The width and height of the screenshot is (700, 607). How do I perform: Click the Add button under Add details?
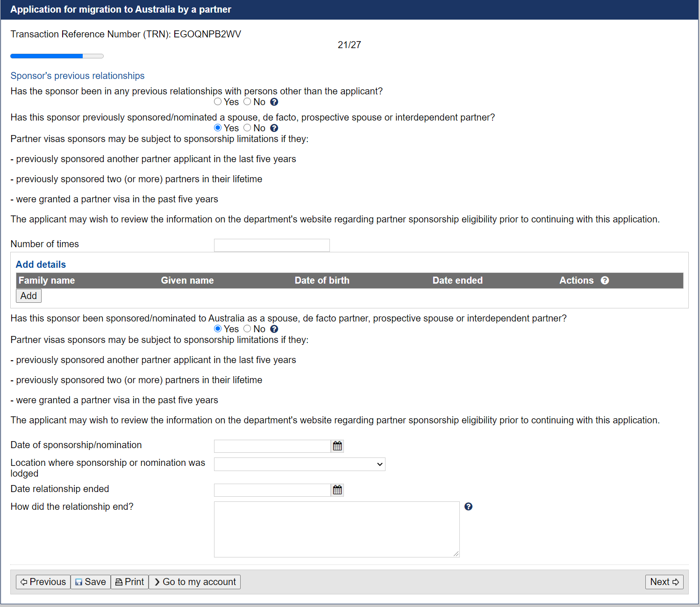pos(29,296)
